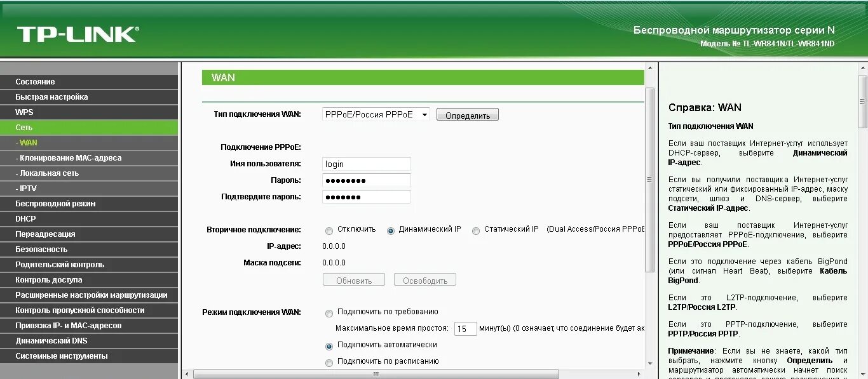Viewport: 868px width, 379px height.
Task: Click the WAN page title bar
Action: pyautogui.click(x=423, y=77)
